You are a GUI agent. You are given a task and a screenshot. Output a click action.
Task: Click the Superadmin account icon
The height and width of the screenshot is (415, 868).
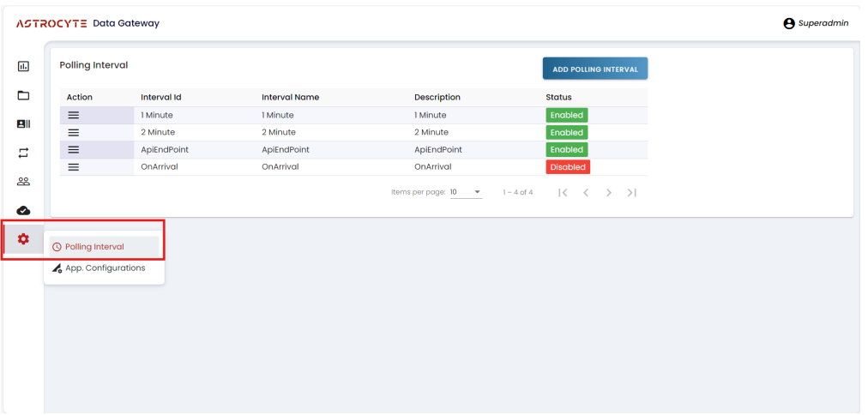[x=789, y=23]
